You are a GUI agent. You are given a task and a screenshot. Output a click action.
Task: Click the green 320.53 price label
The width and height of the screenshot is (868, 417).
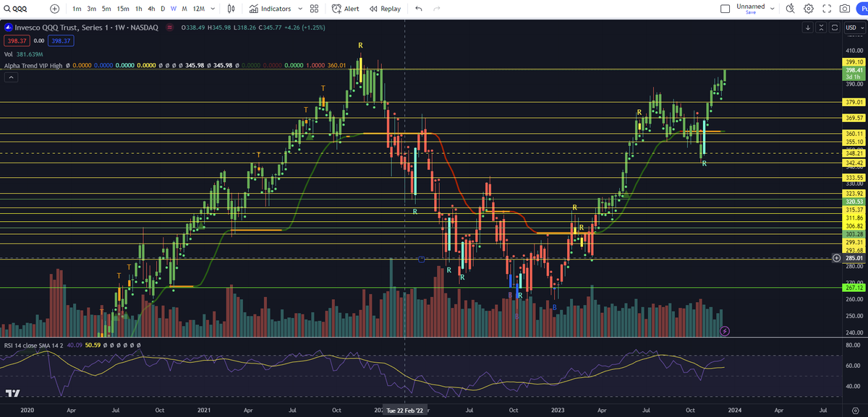point(854,202)
